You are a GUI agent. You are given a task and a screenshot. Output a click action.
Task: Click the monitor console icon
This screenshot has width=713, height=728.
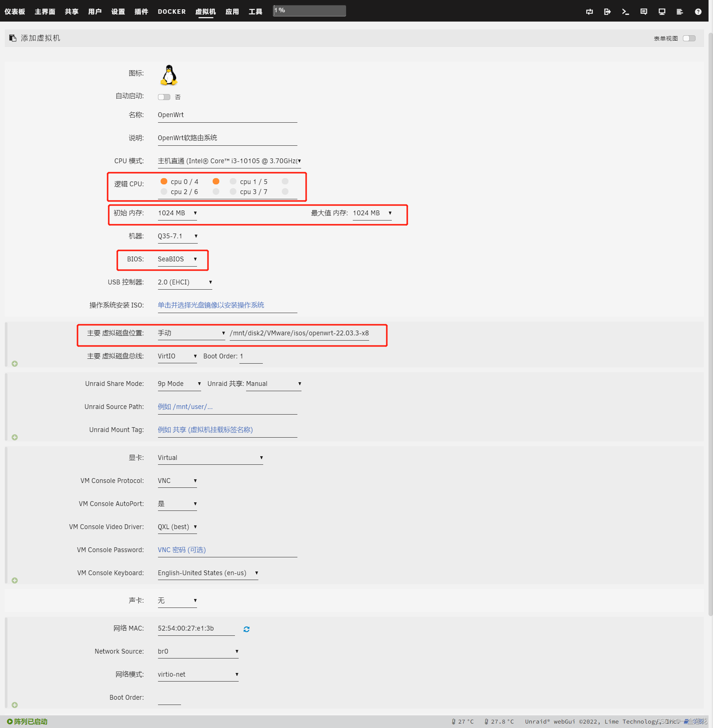coord(661,12)
